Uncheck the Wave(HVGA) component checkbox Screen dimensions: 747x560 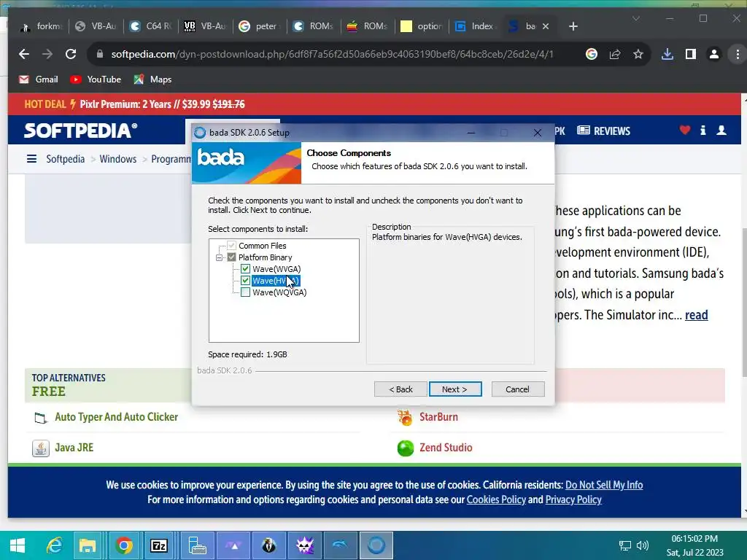pyautogui.click(x=245, y=281)
